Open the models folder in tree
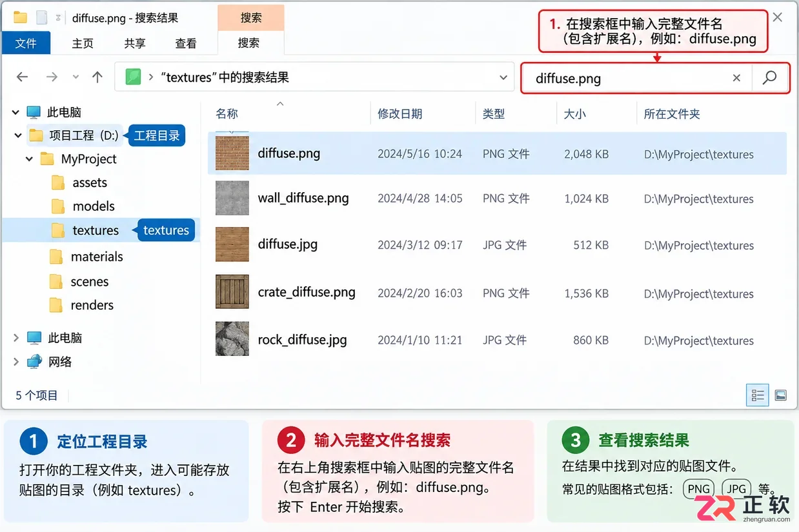The width and height of the screenshot is (799, 532). pos(94,206)
